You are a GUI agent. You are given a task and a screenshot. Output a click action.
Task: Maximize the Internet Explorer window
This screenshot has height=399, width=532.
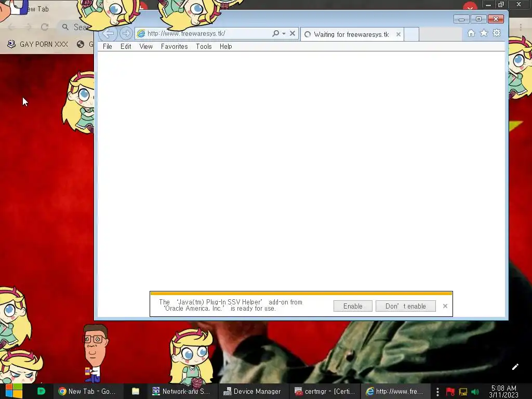click(x=478, y=19)
